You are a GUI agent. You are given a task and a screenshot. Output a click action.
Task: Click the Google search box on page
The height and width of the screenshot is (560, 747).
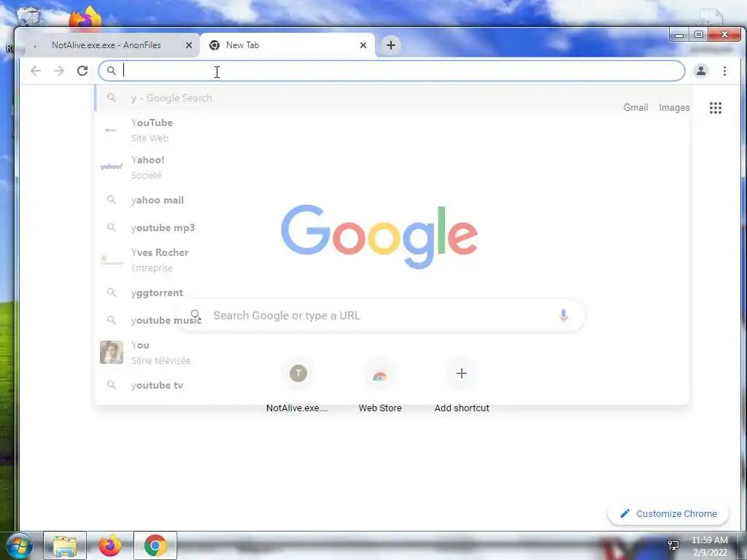click(x=380, y=315)
